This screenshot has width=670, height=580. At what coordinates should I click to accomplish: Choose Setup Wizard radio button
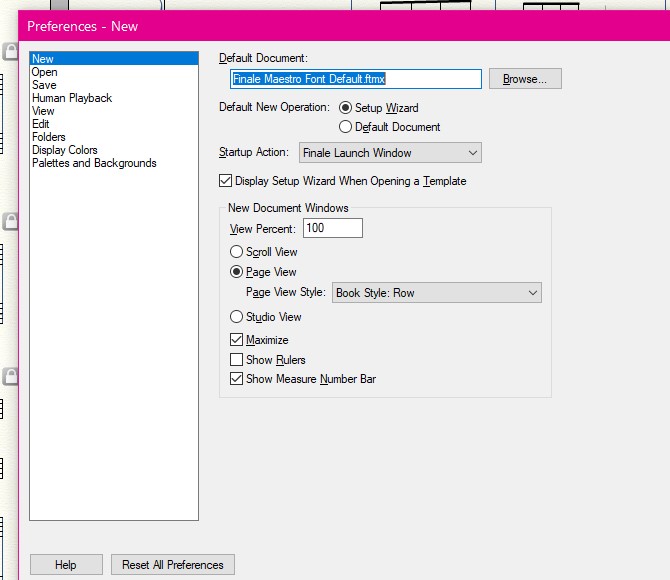pyautogui.click(x=346, y=108)
